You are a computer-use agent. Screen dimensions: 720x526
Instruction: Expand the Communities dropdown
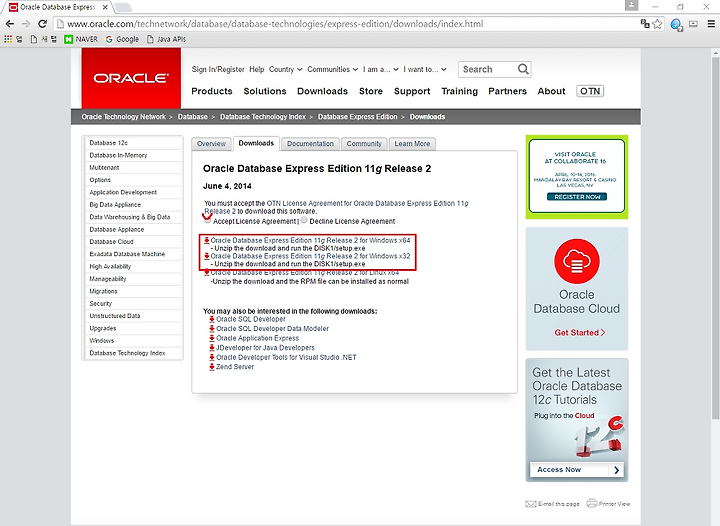(332, 69)
